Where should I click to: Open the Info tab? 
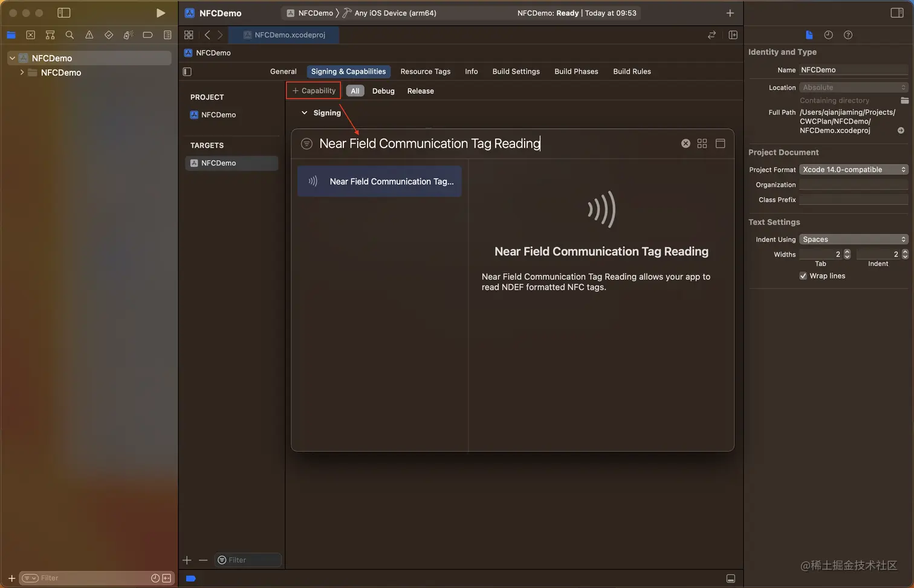pos(472,71)
